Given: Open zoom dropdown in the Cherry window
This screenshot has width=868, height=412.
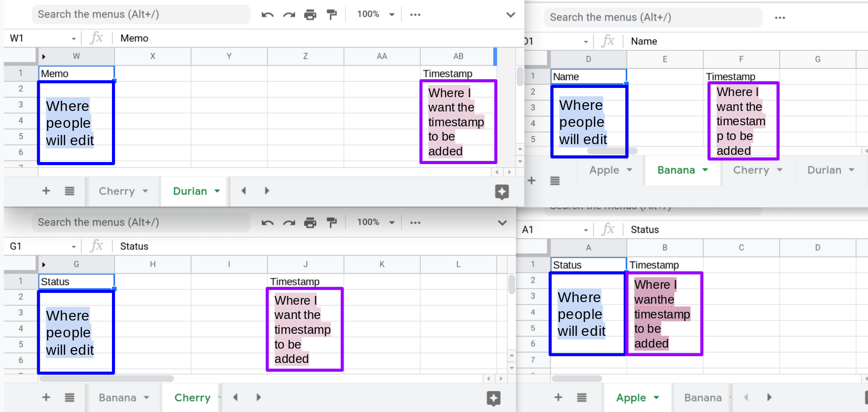Looking at the screenshot, I should (x=376, y=222).
